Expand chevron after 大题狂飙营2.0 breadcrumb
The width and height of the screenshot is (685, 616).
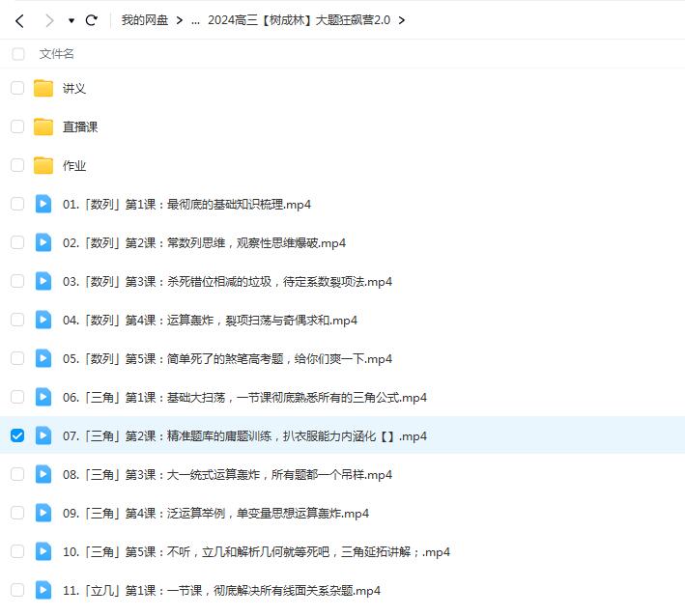pos(402,20)
